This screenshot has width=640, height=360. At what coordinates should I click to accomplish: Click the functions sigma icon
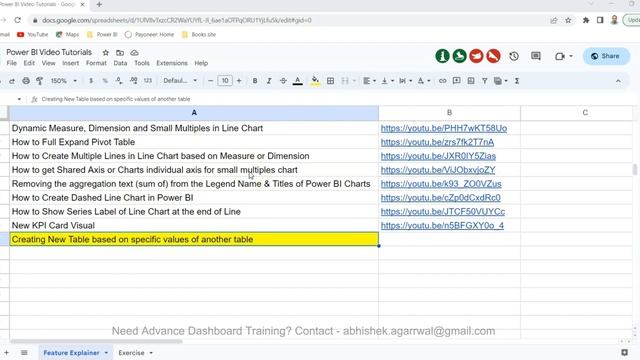point(517,81)
